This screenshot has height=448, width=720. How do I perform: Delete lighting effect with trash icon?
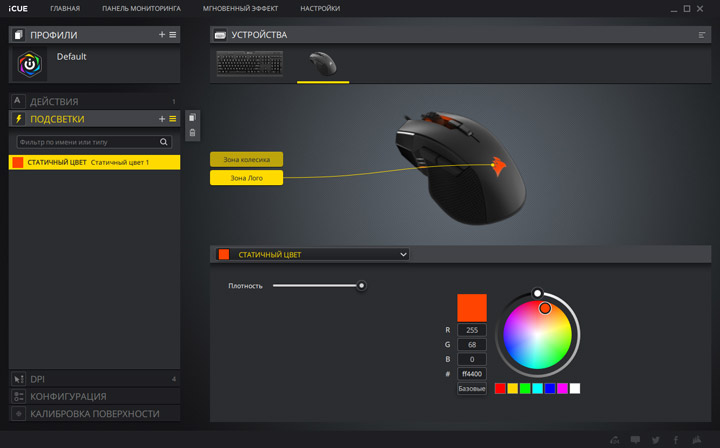(x=192, y=133)
